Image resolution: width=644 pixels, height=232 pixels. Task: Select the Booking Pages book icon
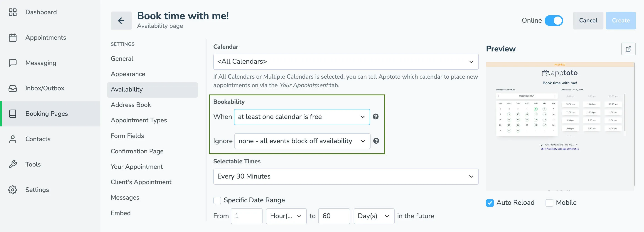(13, 114)
